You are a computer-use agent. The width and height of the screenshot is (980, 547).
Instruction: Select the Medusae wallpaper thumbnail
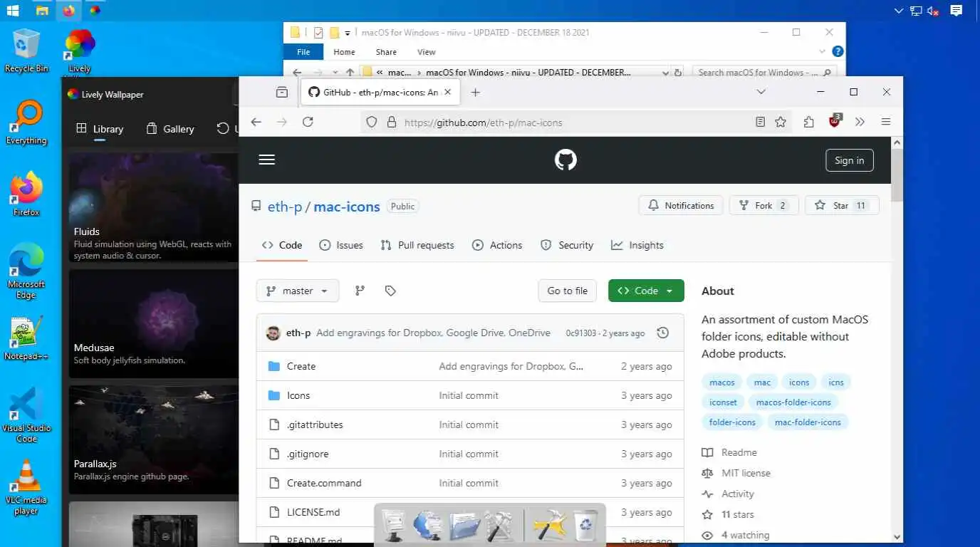pos(154,323)
